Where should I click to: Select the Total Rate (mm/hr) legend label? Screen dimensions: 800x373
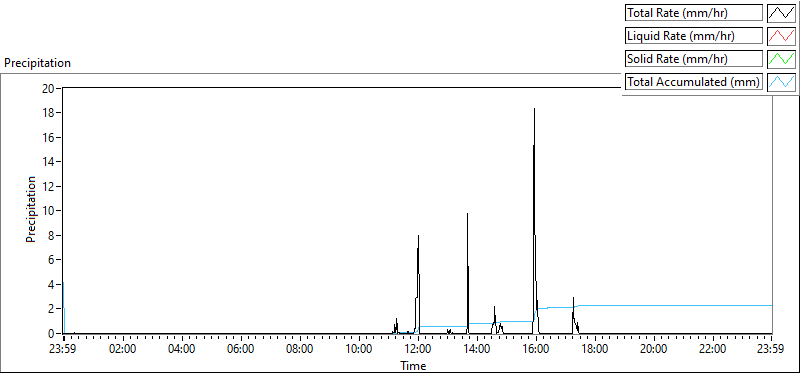pos(694,13)
